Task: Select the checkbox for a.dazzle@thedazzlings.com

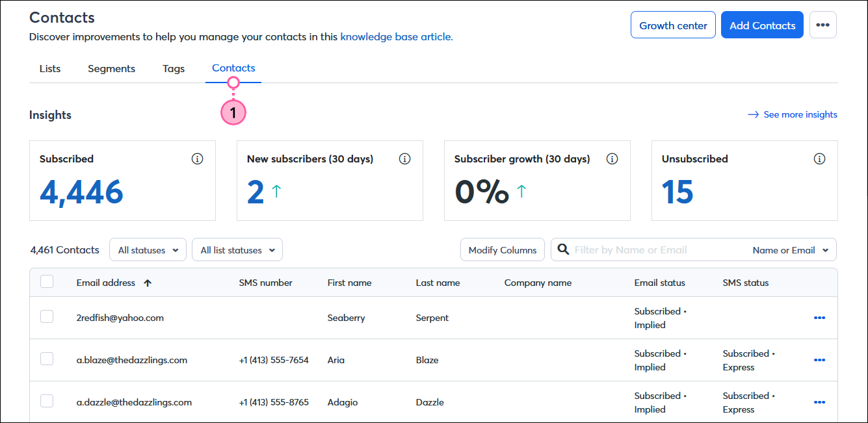Action: (47, 401)
